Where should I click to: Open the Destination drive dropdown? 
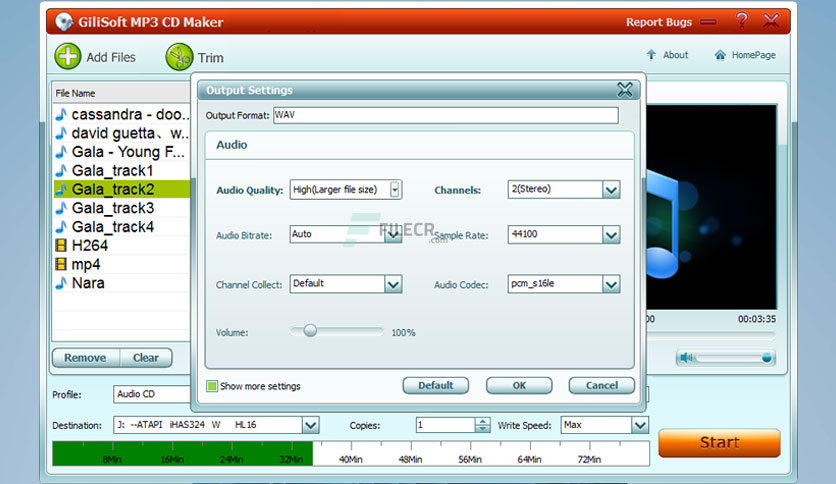pos(310,425)
